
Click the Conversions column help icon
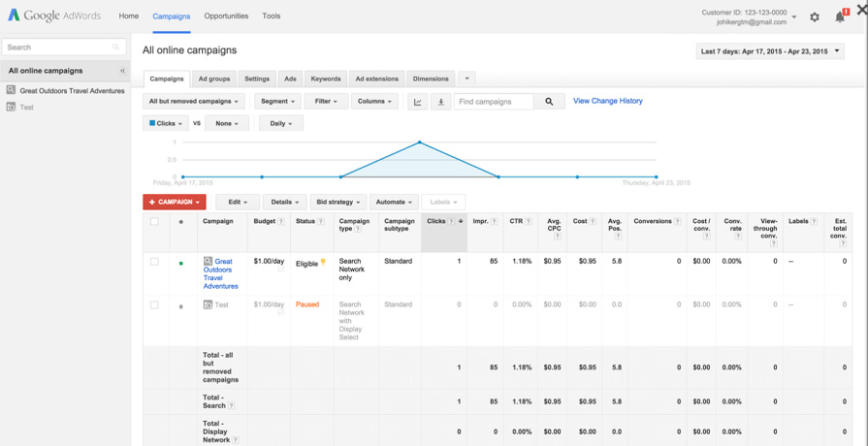(677, 221)
